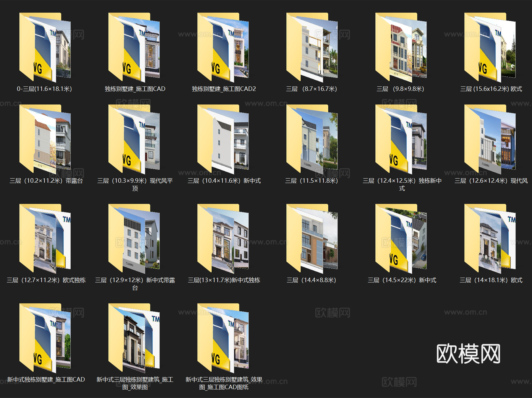This screenshot has height=398, width=532.
Task: Click the label 独栋别墅建_施工图CAD
Action: click(x=135, y=89)
